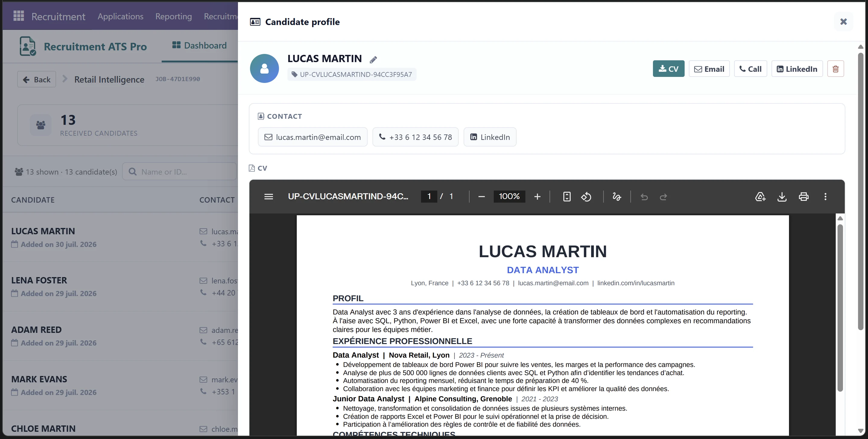Zoom in the CV PDF
868x439 pixels.
pyautogui.click(x=537, y=196)
